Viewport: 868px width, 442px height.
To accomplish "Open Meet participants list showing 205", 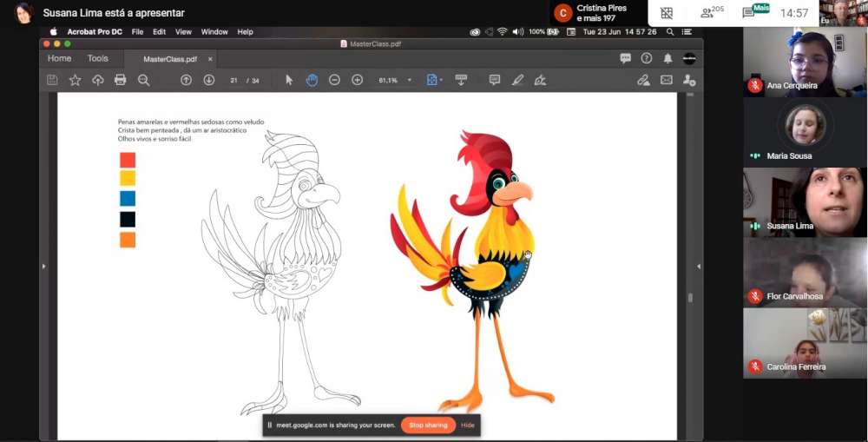I will 712,13.
